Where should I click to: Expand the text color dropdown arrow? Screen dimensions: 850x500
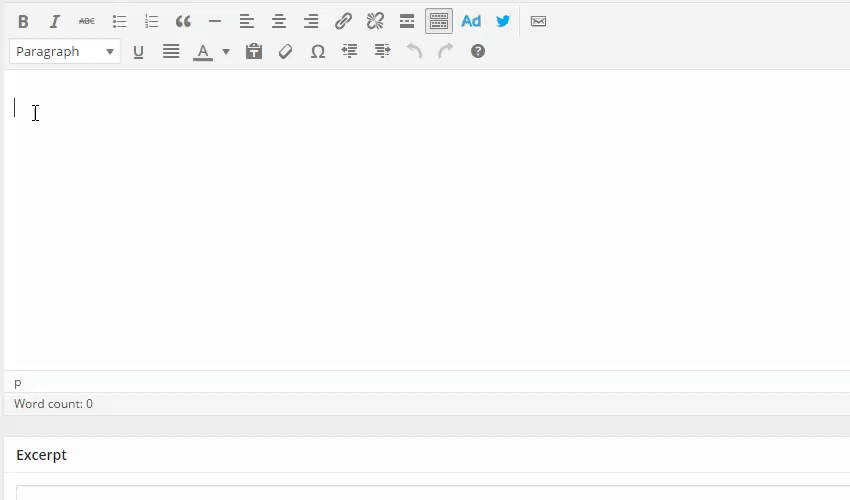pyautogui.click(x=226, y=51)
